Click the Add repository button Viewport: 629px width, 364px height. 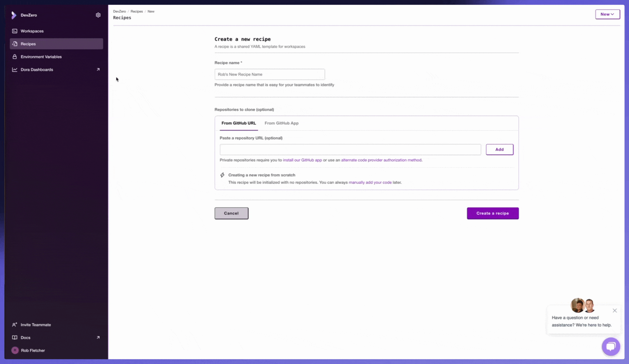(x=499, y=149)
